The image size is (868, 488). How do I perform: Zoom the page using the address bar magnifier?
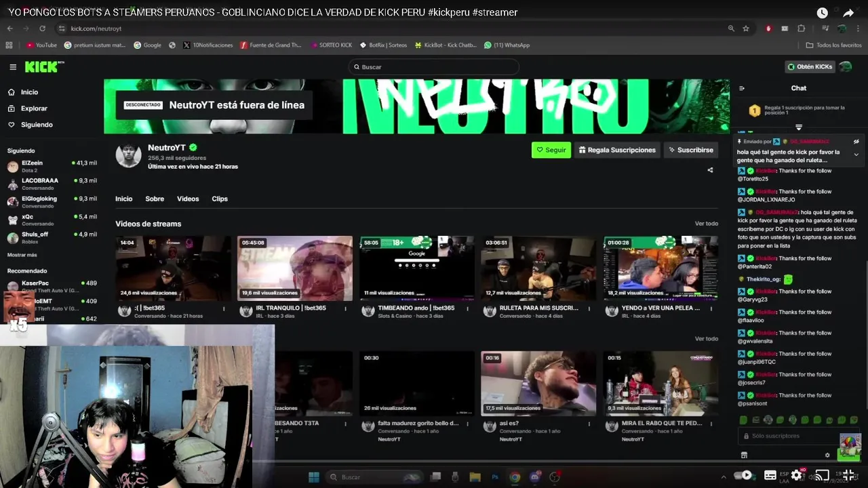coord(731,28)
